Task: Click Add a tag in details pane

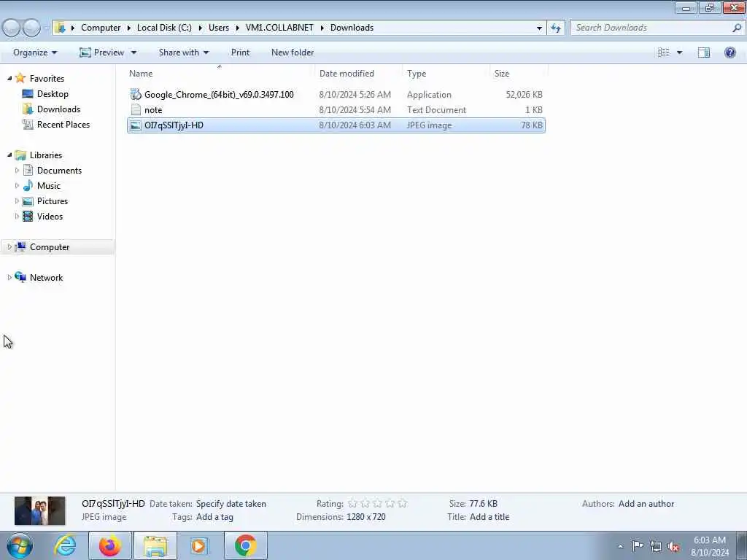Action: [x=214, y=517]
